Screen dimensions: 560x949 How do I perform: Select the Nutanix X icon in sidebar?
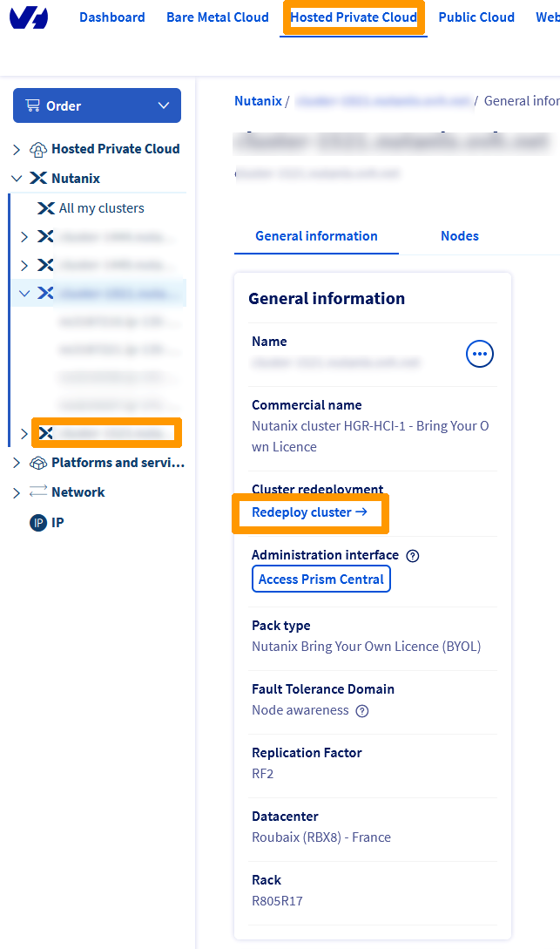tap(48, 178)
